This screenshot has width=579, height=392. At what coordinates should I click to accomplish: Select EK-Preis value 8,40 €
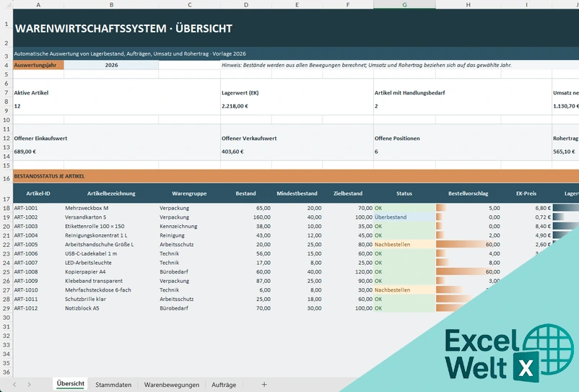point(526,226)
